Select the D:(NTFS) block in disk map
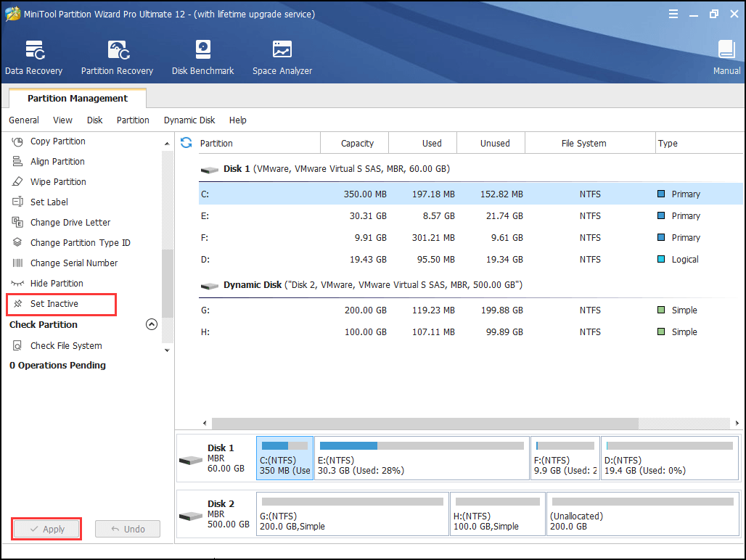Image resolution: width=746 pixels, height=560 pixels. [x=670, y=458]
